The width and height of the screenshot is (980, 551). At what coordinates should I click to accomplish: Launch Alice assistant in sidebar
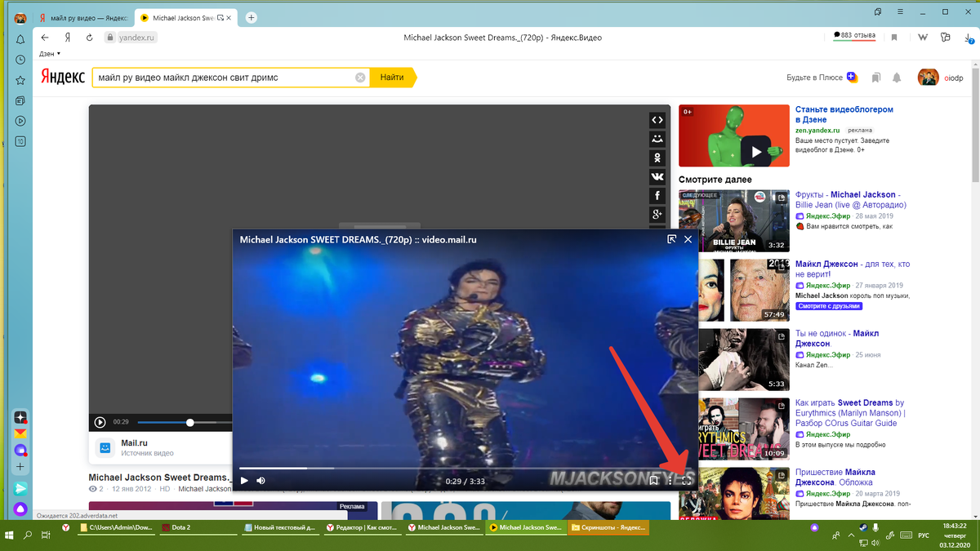pyautogui.click(x=20, y=509)
